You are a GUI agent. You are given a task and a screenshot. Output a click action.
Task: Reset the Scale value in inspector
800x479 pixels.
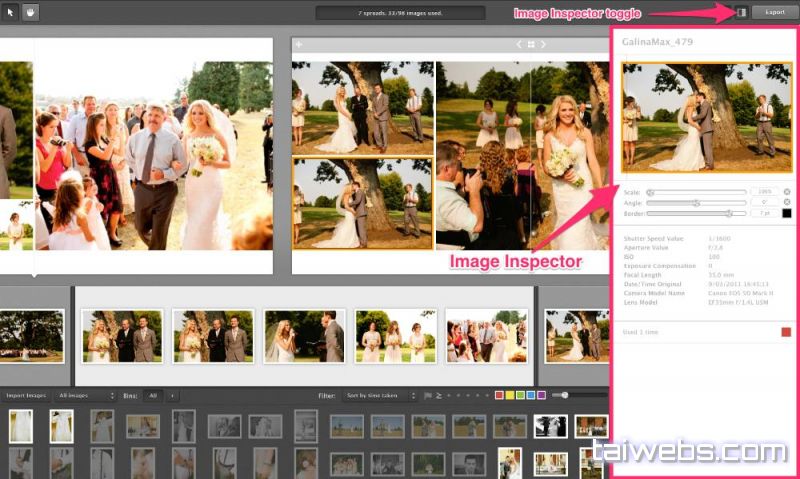786,191
